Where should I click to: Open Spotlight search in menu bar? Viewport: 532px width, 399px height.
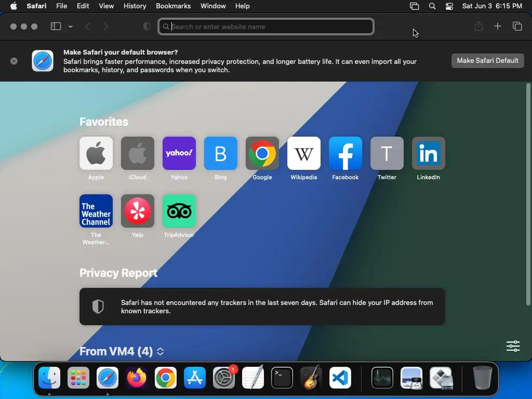pyautogui.click(x=432, y=6)
